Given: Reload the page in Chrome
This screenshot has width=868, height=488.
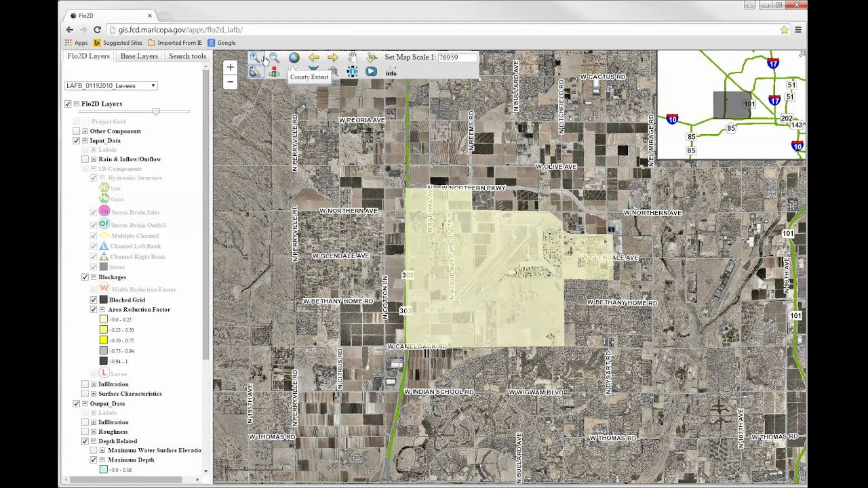Looking at the screenshot, I should click(x=97, y=30).
